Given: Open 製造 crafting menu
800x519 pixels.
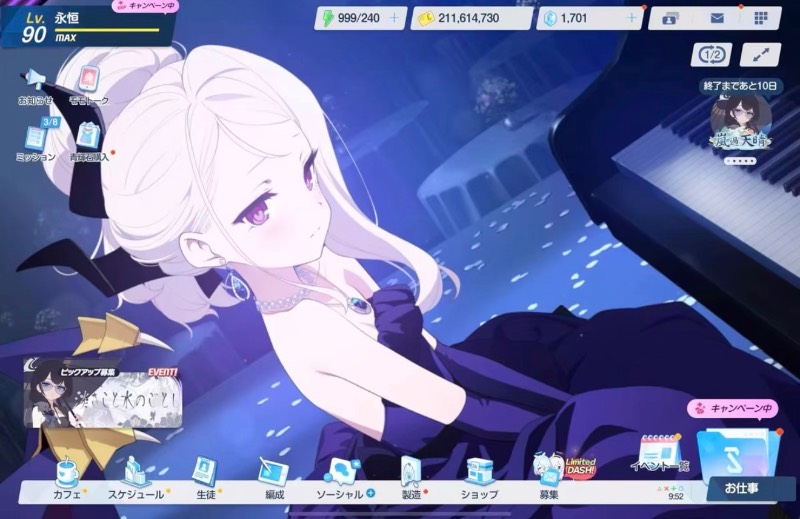Looking at the screenshot, I should (412, 480).
